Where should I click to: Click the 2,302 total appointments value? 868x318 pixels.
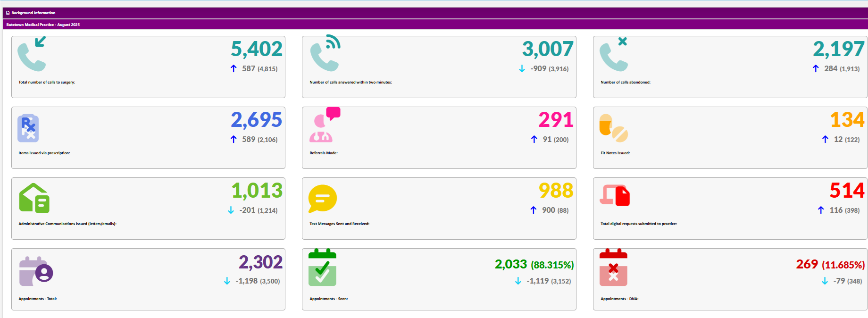tap(260, 262)
